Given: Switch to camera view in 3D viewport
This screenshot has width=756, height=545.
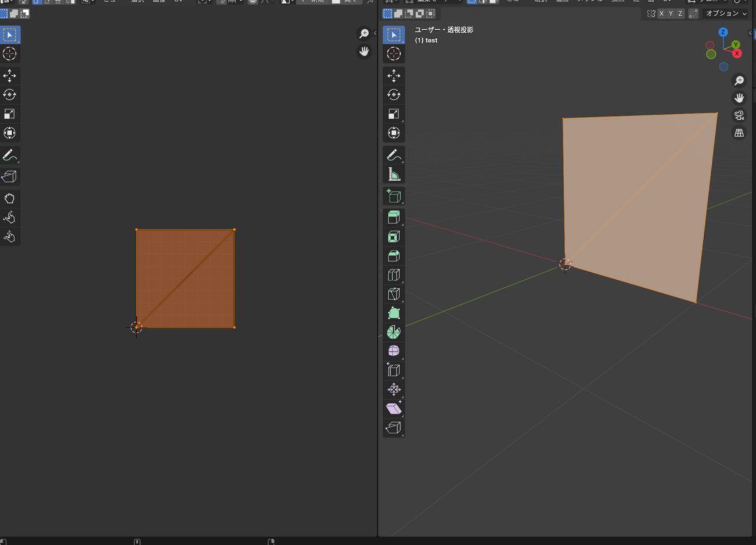Looking at the screenshot, I should coord(739,115).
